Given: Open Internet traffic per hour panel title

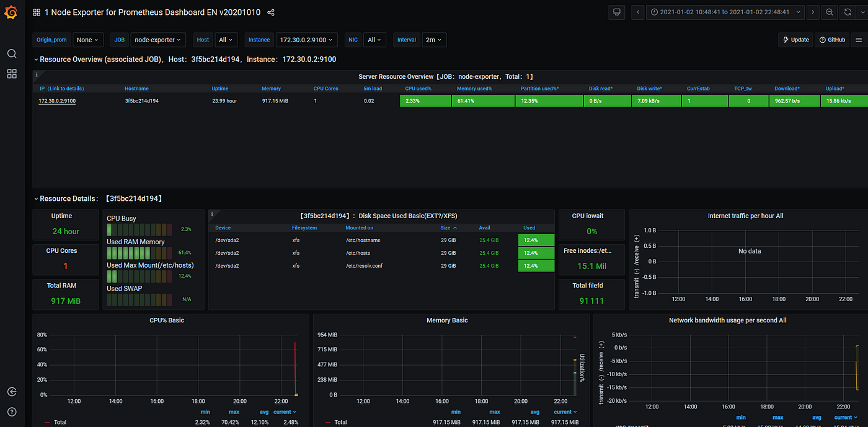Looking at the screenshot, I should (745, 216).
